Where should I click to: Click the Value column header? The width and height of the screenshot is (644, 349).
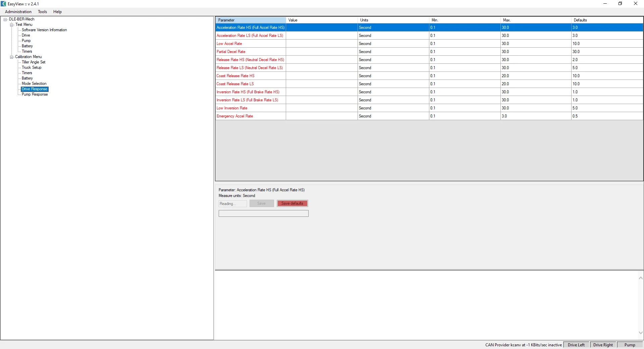click(x=322, y=20)
